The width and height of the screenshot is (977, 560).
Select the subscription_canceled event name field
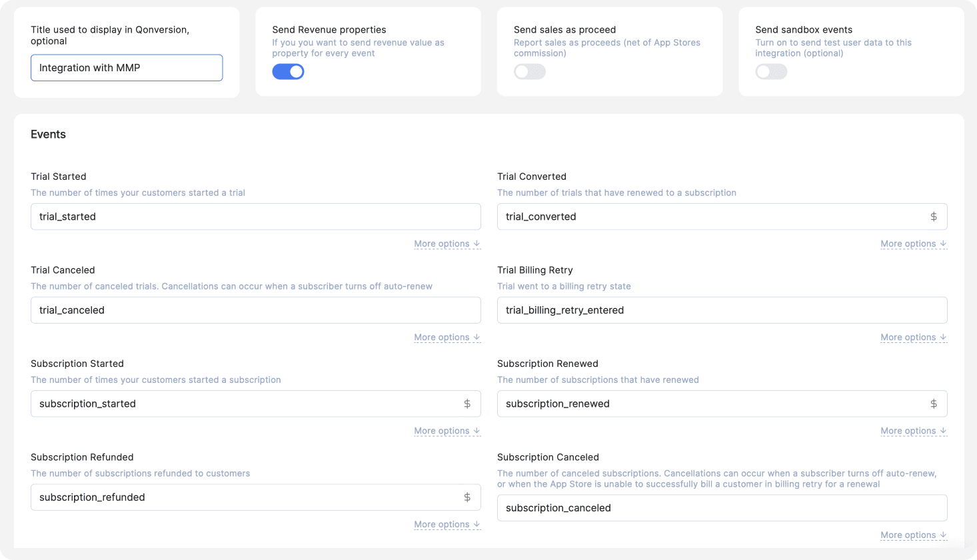tap(722, 507)
